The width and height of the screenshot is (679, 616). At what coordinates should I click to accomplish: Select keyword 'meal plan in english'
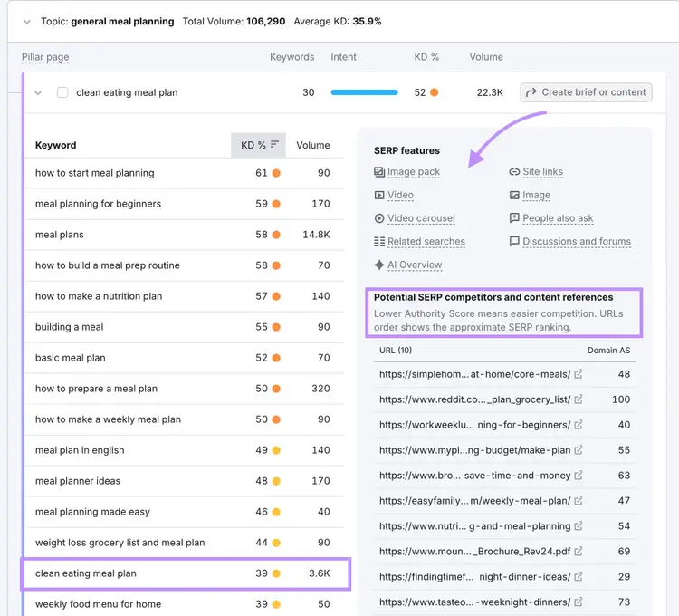click(80, 450)
